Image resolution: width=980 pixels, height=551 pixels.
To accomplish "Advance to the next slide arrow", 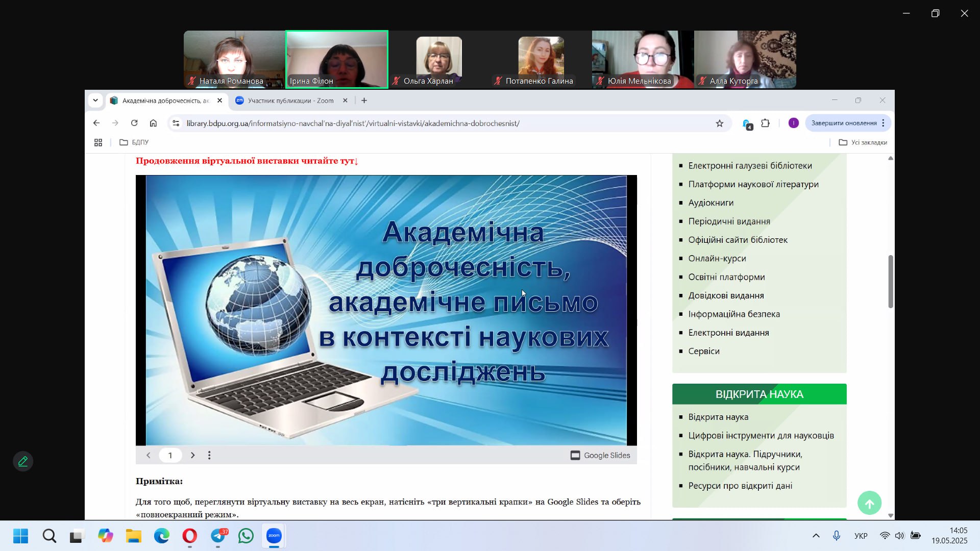I will 192,455.
